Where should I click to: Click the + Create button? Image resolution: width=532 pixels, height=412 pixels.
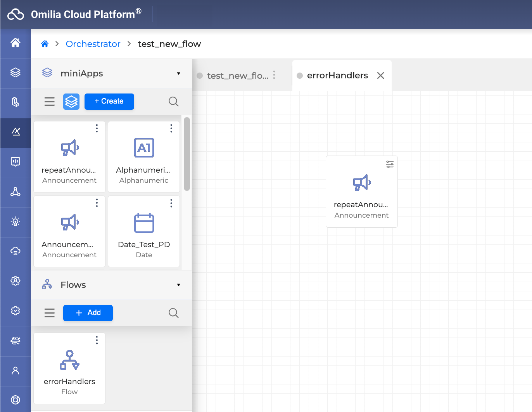[x=109, y=102]
